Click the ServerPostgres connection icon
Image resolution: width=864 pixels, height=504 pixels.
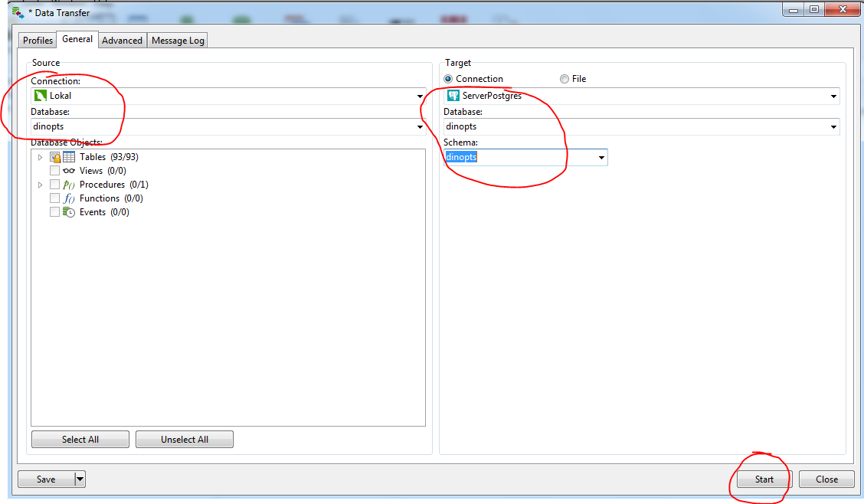453,96
